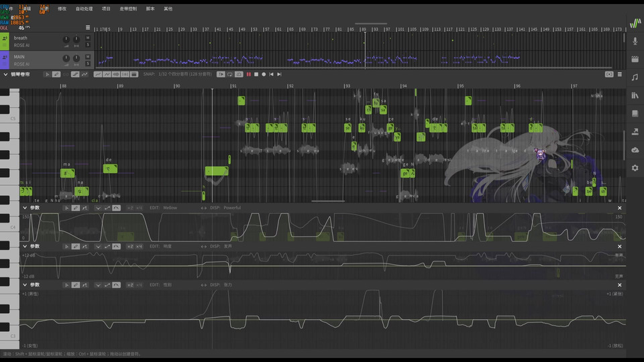The height and width of the screenshot is (362, 644).
Task: Mute the breath track
Action: pos(88,38)
